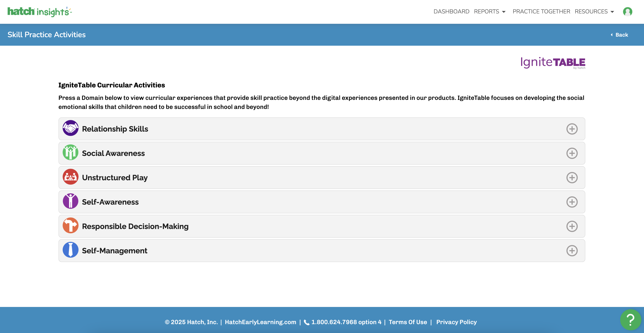Image resolution: width=644 pixels, height=333 pixels.
Task: Expand Self-Management with plus button
Action: [x=572, y=251]
